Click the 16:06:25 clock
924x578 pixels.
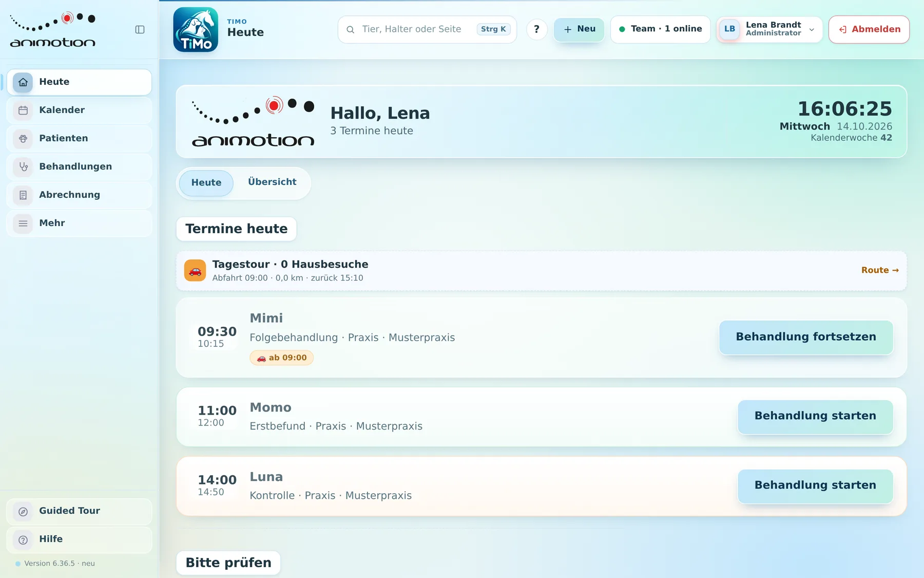pos(844,109)
